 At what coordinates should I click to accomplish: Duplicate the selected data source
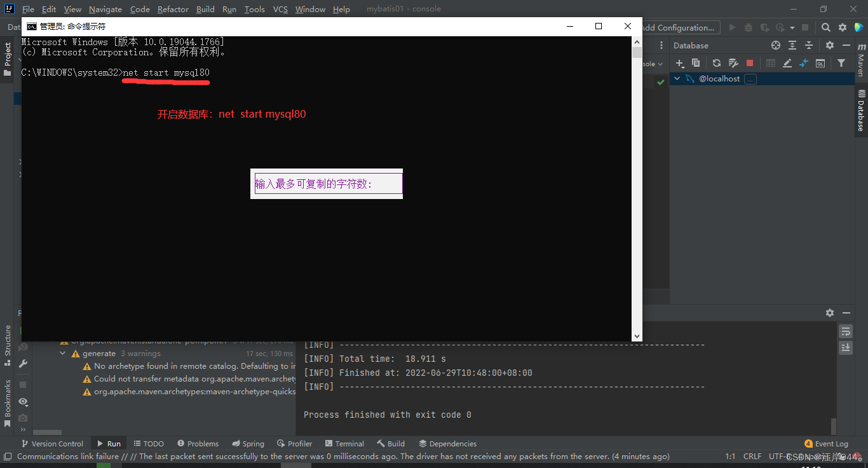[696, 63]
